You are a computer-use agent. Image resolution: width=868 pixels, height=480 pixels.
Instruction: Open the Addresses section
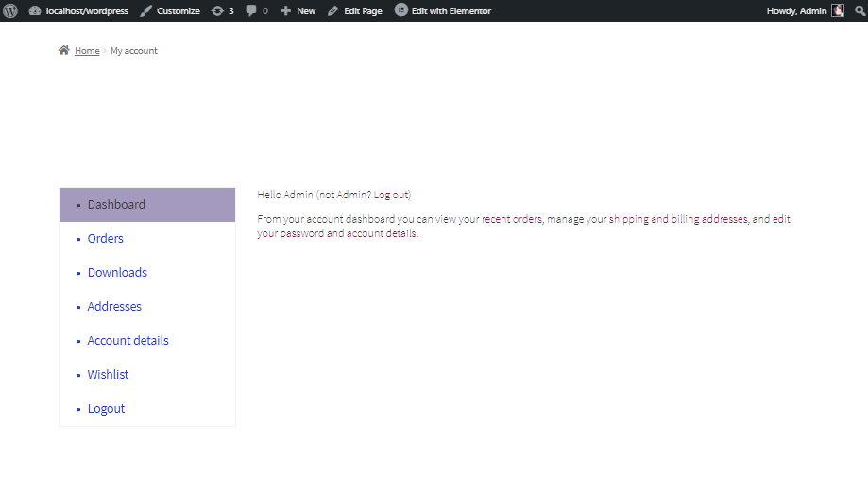click(114, 307)
